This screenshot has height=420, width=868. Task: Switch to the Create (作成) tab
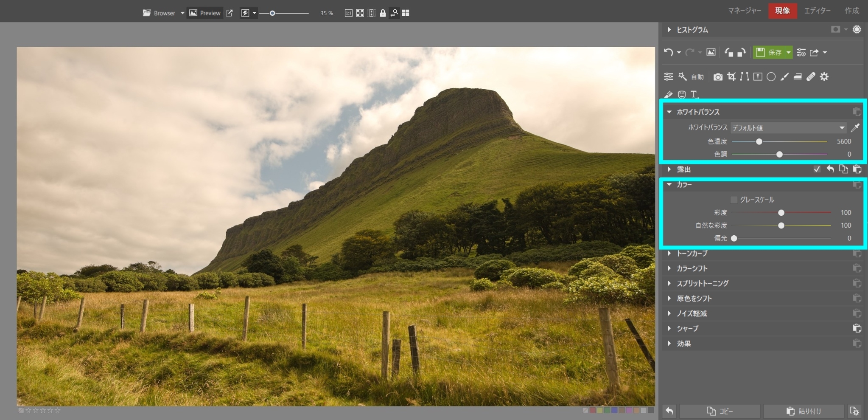(852, 11)
